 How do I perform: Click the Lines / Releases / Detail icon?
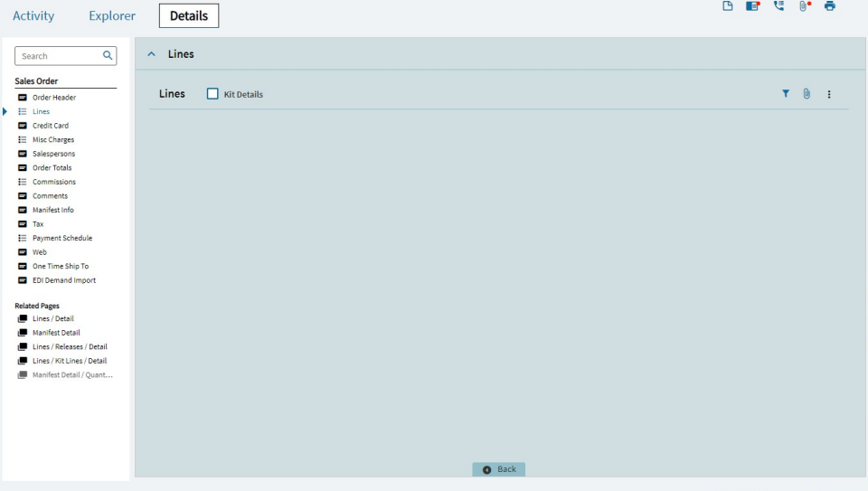(x=22, y=346)
